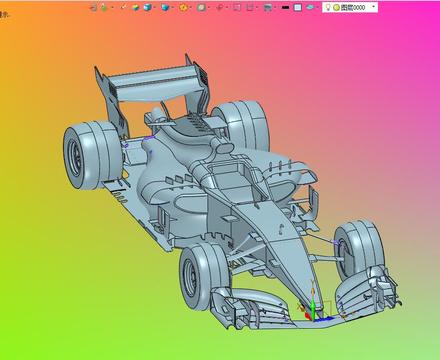This screenshot has height=360, width=440.
Task: Click the first toolbar icon at left
Action: 93,7
